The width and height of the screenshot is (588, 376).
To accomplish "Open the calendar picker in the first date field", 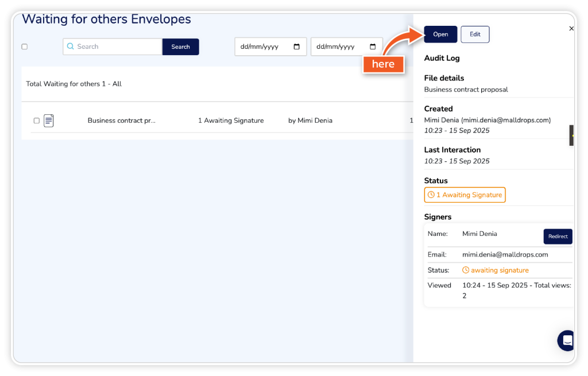I will point(296,46).
